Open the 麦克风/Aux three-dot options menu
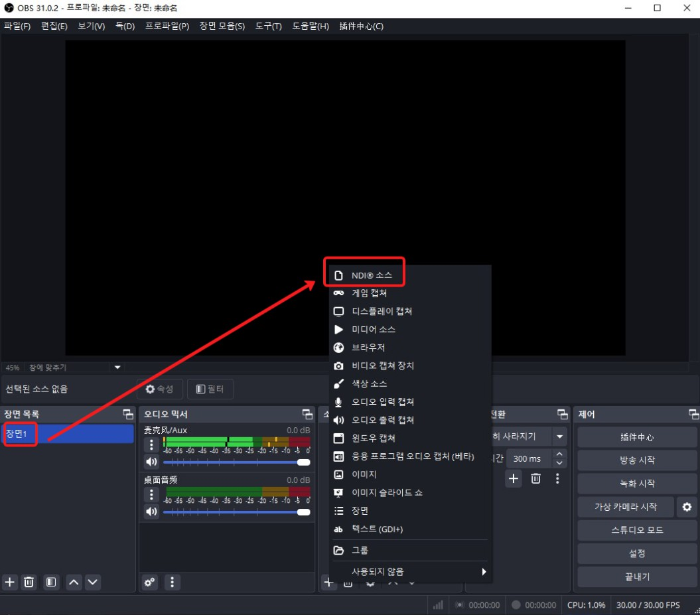The width and height of the screenshot is (700, 615). pyautogui.click(x=152, y=444)
